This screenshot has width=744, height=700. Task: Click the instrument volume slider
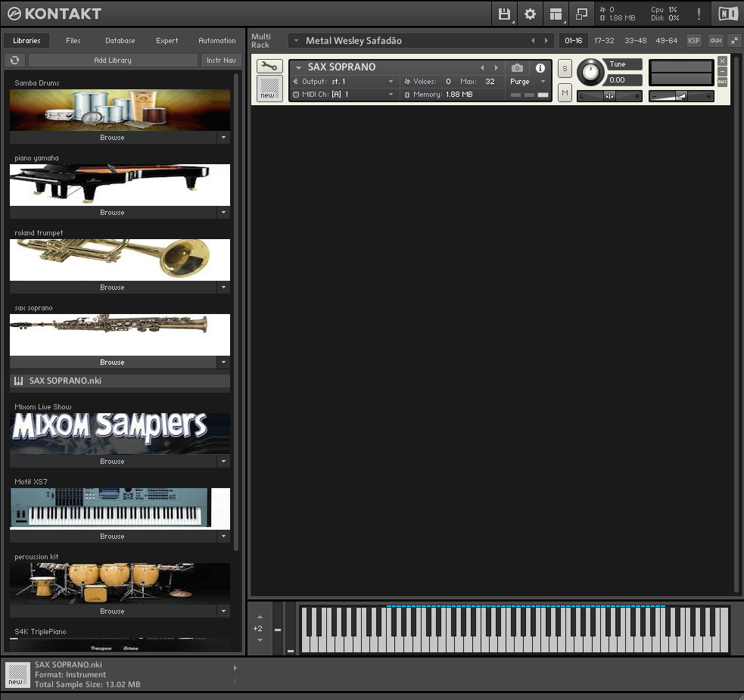681,96
